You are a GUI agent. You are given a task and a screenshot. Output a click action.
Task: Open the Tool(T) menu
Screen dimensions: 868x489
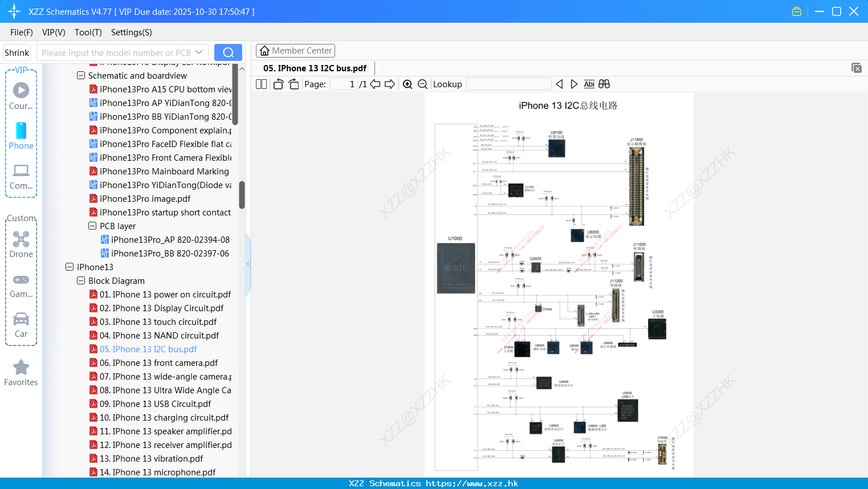(x=88, y=32)
